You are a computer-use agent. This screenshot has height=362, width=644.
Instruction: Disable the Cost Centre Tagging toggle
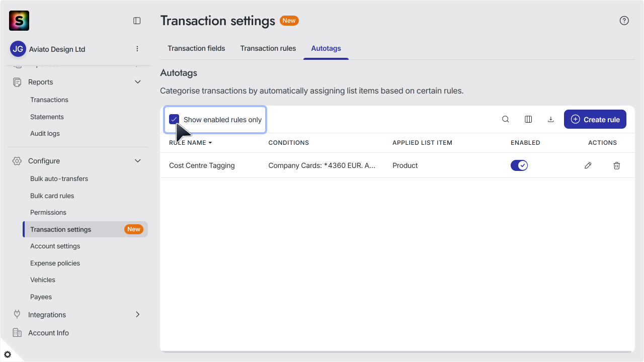pos(519,165)
